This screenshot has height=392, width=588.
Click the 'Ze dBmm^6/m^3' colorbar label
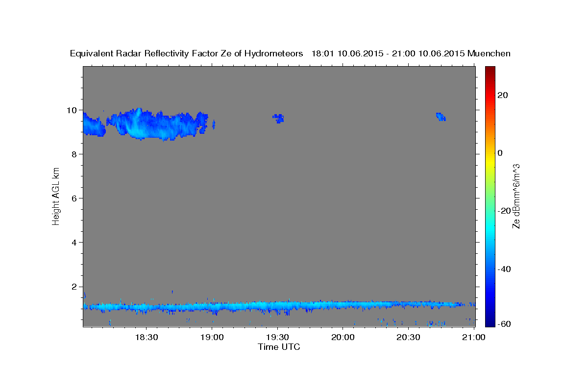point(516,196)
